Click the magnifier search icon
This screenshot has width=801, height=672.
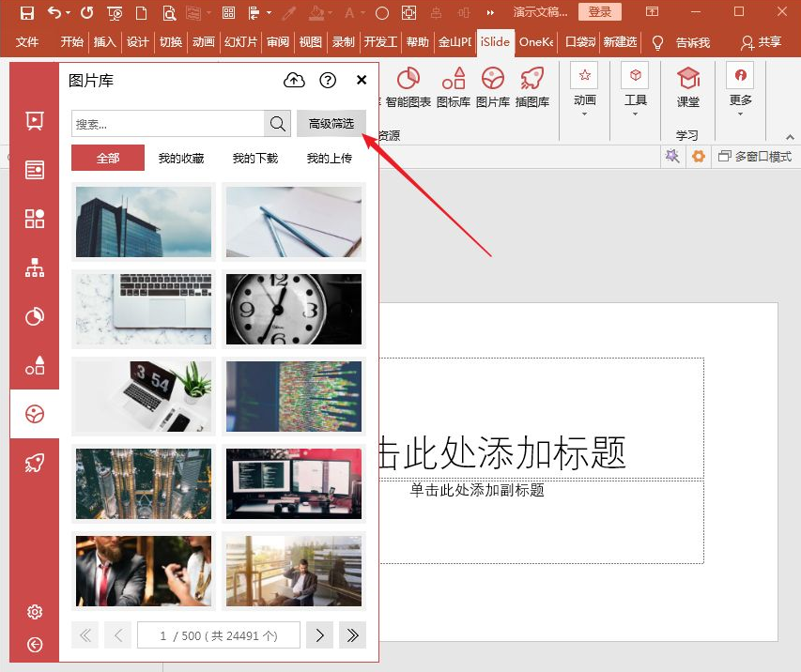point(278,124)
